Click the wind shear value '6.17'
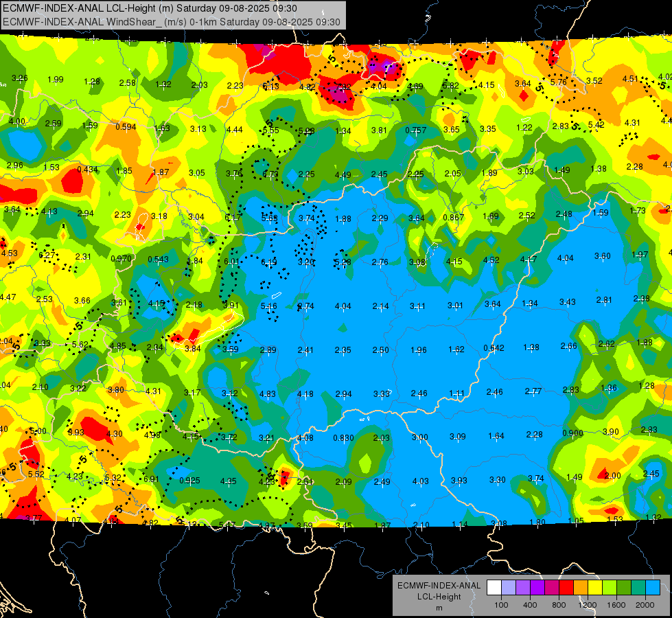 [233, 218]
